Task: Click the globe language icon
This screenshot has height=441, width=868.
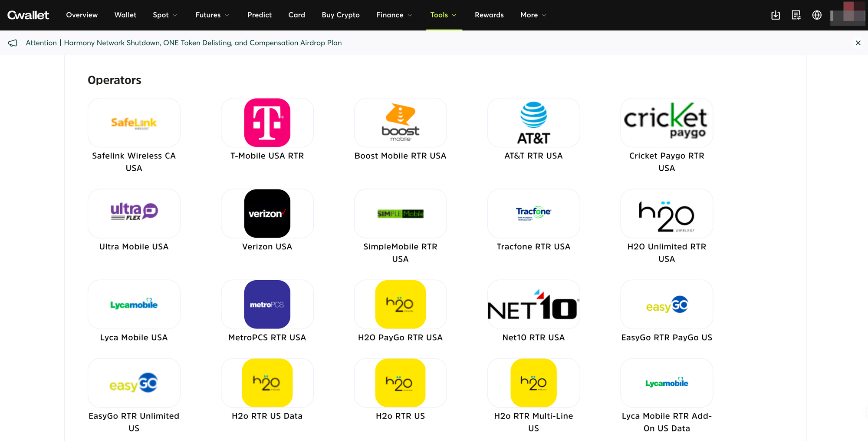Action: 817,15
